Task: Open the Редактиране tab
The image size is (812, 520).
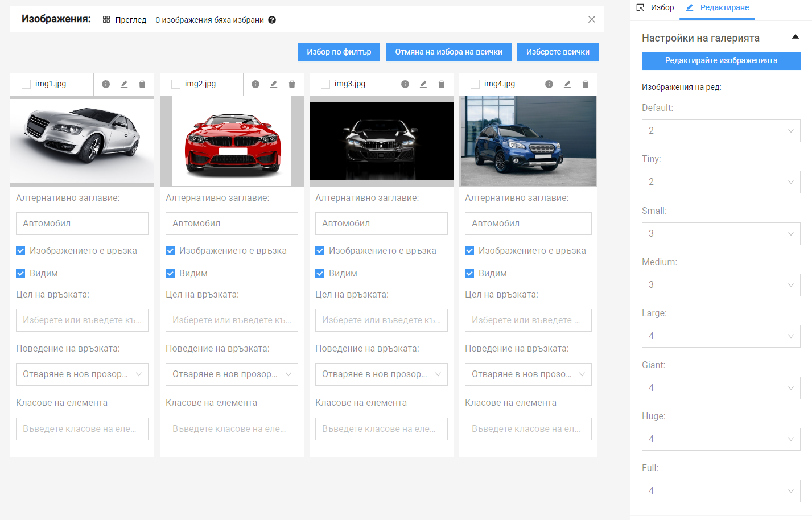Action: click(x=718, y=7)
